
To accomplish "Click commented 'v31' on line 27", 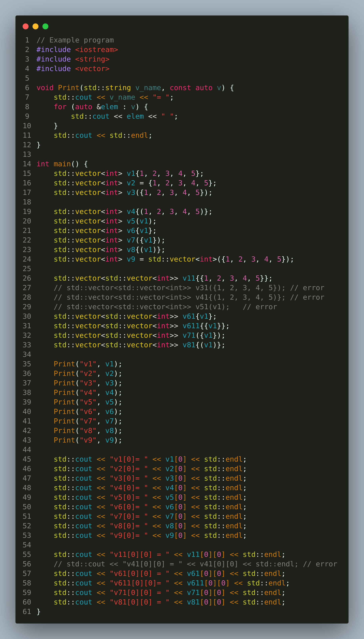I will click(202, 288).
